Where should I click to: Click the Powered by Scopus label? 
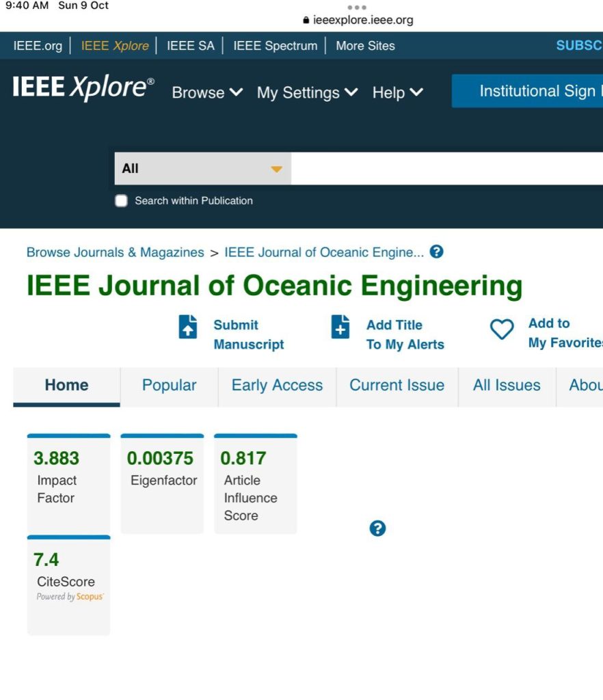click(70, 596)
